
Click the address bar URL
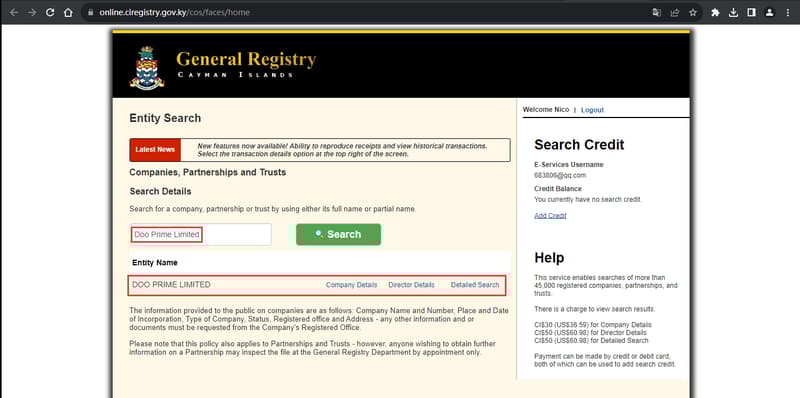click(174, 13)
